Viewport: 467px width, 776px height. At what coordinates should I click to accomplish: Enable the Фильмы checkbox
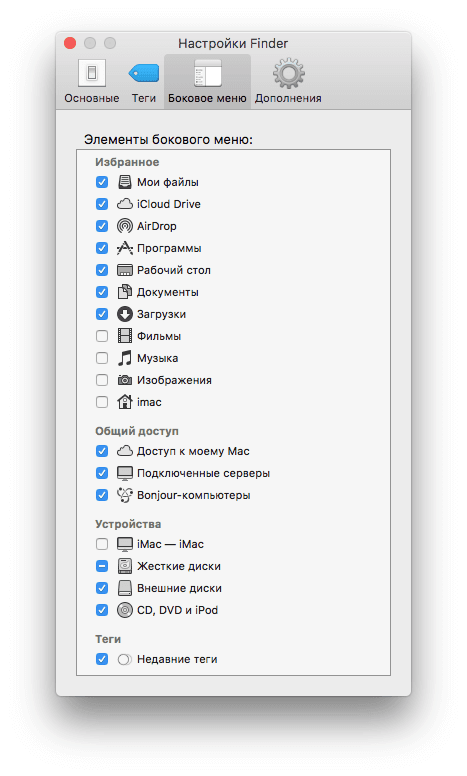102,337
